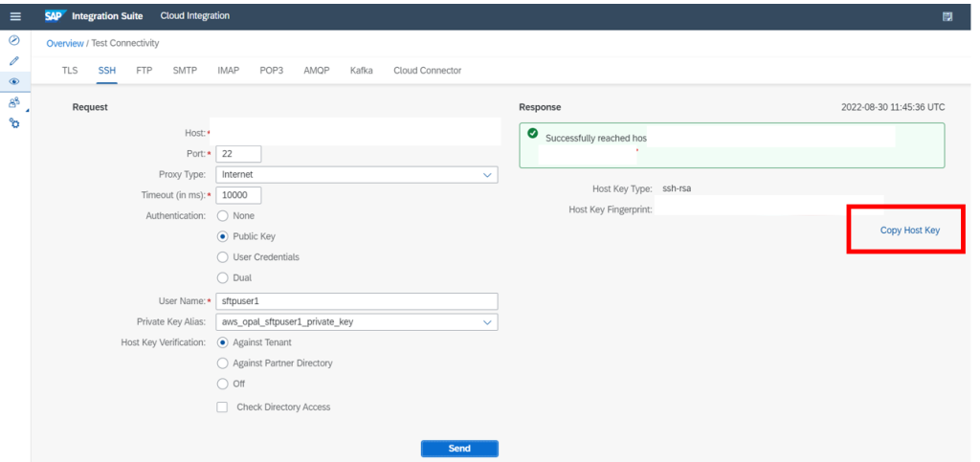
Task: Switch to the FTP tab
Action: coord(145,71)
